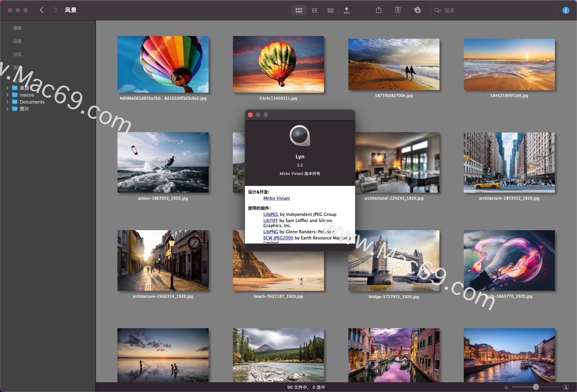Expand the macos folder tree item
This screenshot has width=577, height=392.
7,95
